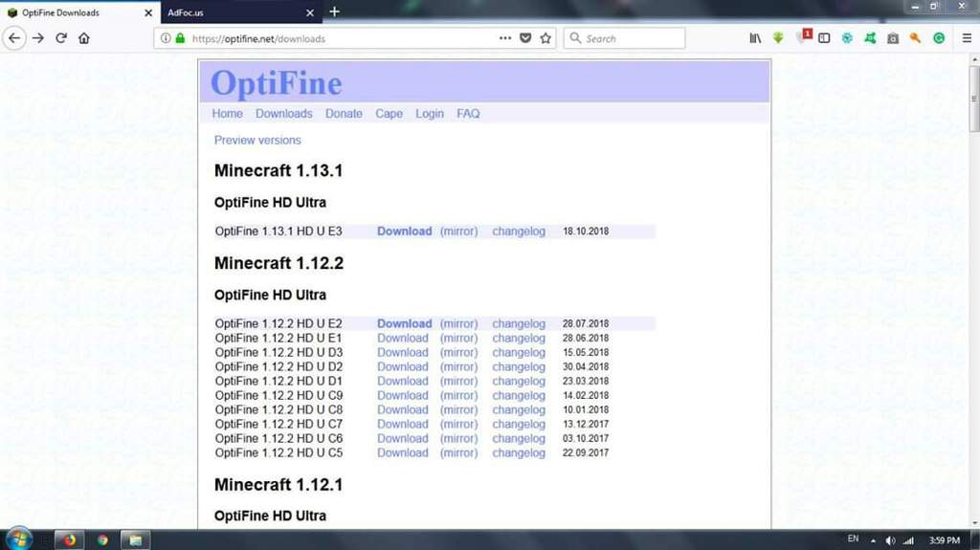This screenshot has width=980, height=550.
Task: Open the green cross-shaped extension icon
Action: (x=870, y=38)
